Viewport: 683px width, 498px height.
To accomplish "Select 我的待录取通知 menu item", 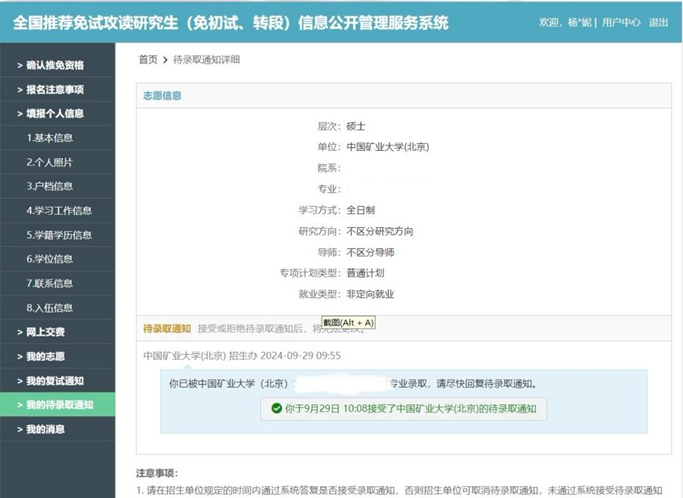I will coord(57,405).
